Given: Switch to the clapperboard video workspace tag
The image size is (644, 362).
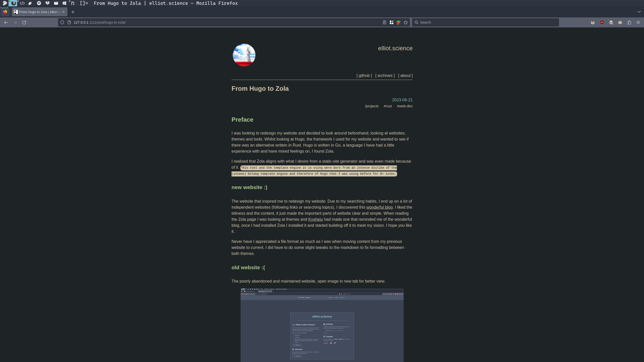Looking at the screenshot, I should click(56, 3).
